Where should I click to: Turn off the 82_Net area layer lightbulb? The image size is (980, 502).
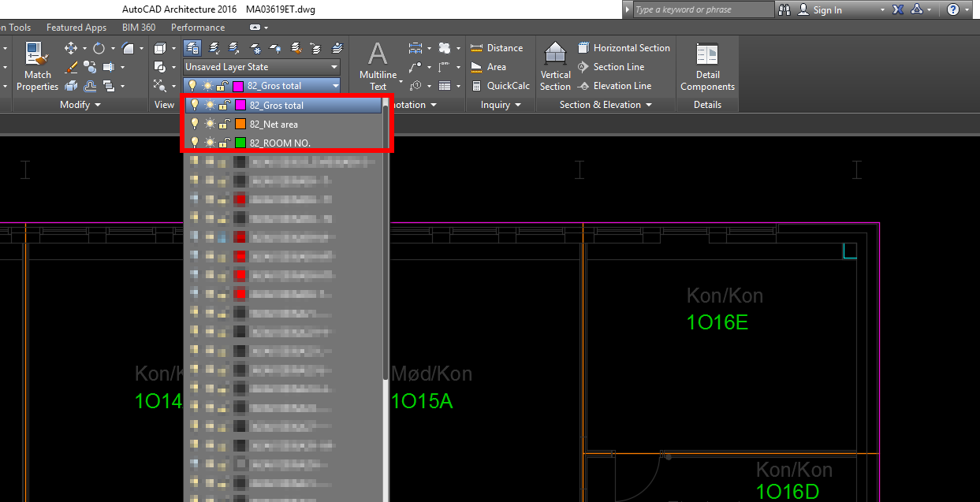195,124
